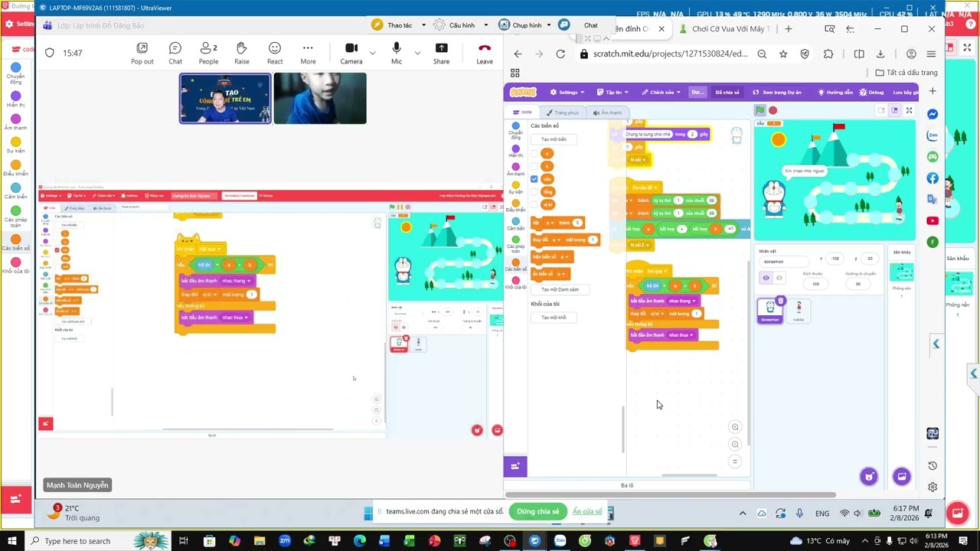Open Messenger from the browser sidebar
Screen dimensions: 980x551
933,114
